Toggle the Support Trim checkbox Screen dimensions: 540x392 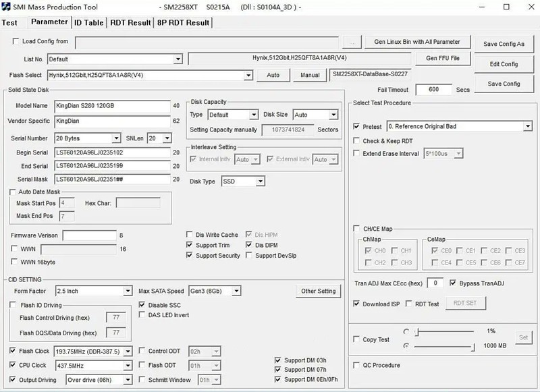pyautogui.click(x=190, y=246)
